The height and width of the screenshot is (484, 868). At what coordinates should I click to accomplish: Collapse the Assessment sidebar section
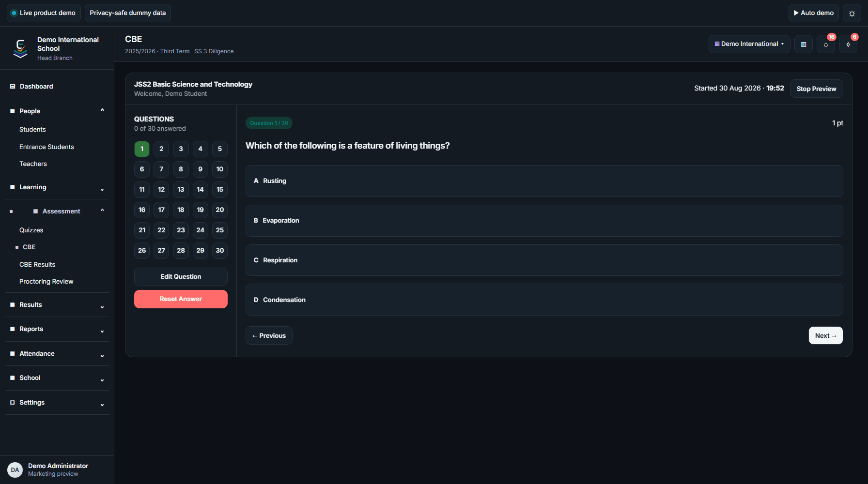pyautogui.click(x=57, y=212)
